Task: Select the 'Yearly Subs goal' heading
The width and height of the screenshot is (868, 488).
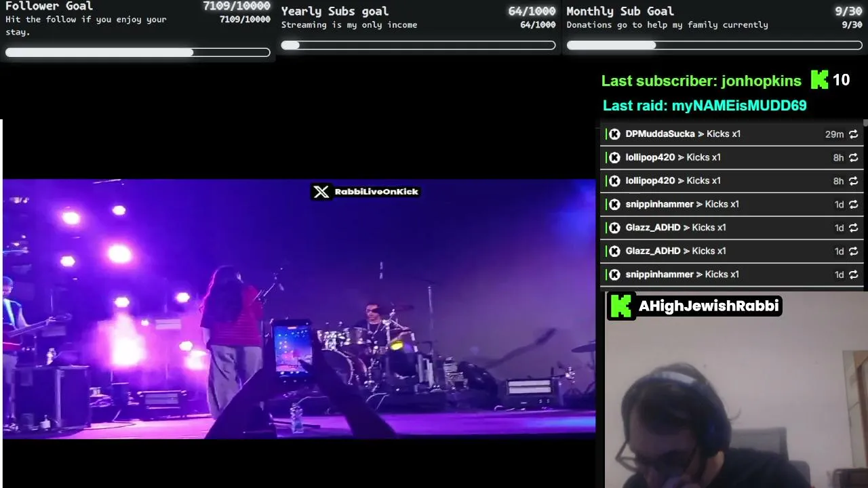Action: point(335,11)
